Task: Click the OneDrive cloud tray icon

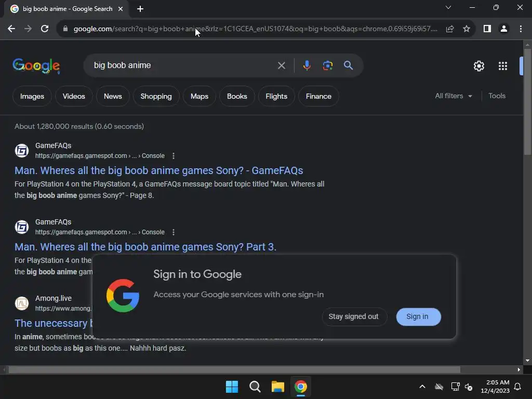Action: coord(439,387)
